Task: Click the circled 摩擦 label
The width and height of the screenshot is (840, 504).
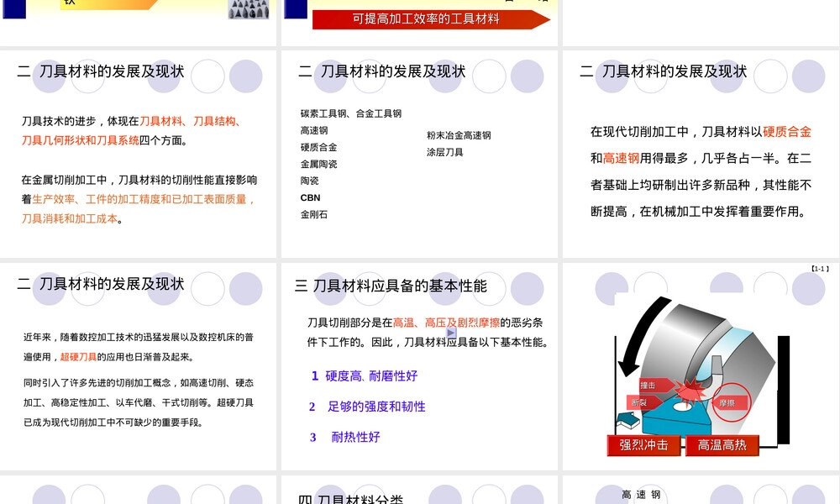Action: (730, 402)
